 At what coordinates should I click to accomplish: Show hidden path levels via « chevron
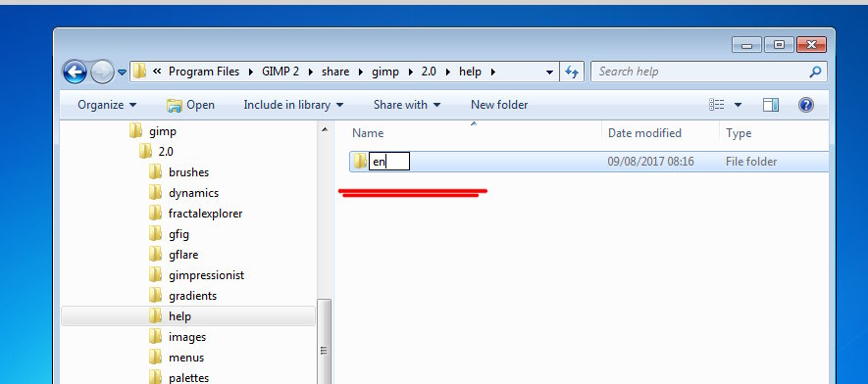(x=157, y=72)
